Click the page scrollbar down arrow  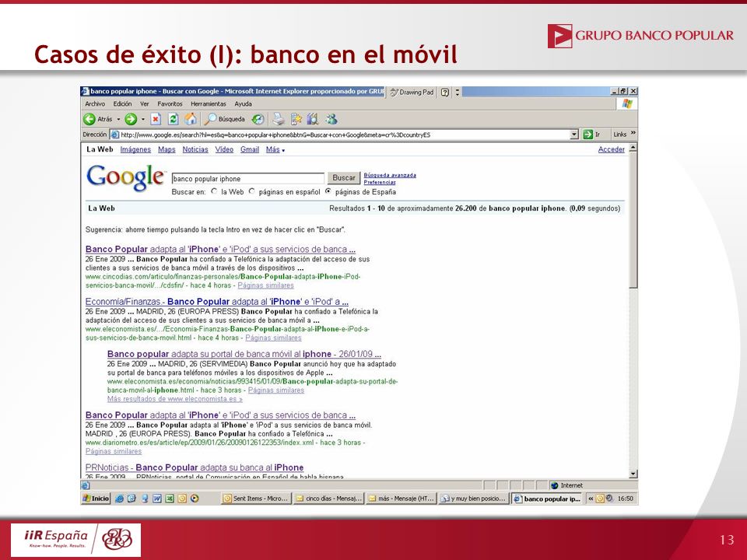coord(633,474)
